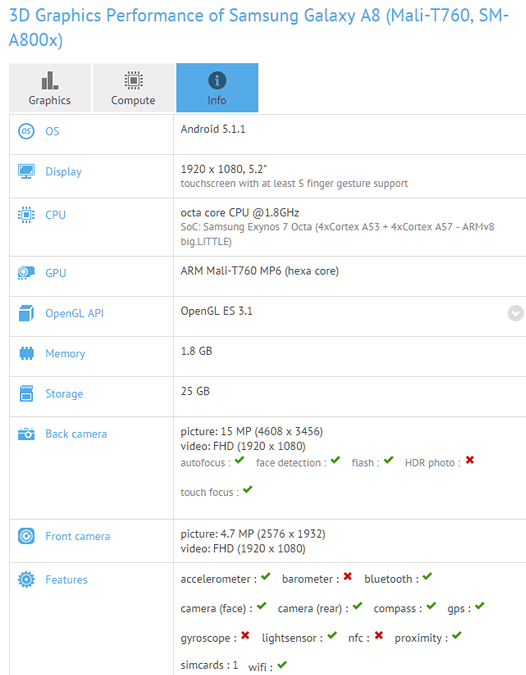The height and width of the screenshot is (675, 526).
Task: Expand the OpenGL ES 3.1 details arrow
Action: point(516,313)
